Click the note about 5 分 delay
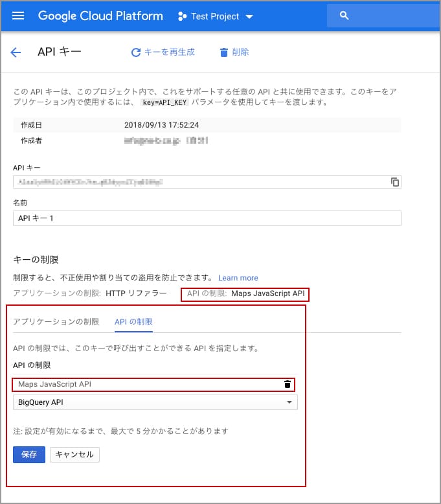Image resolution: width=441 pixels, height=504 pixels. (x=120, y=431)
